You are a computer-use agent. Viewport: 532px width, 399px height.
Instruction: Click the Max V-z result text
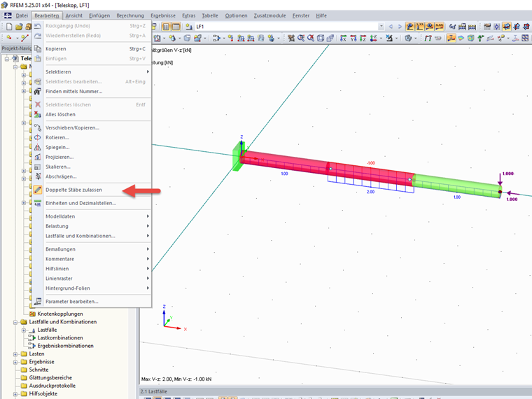click(176, 379)
